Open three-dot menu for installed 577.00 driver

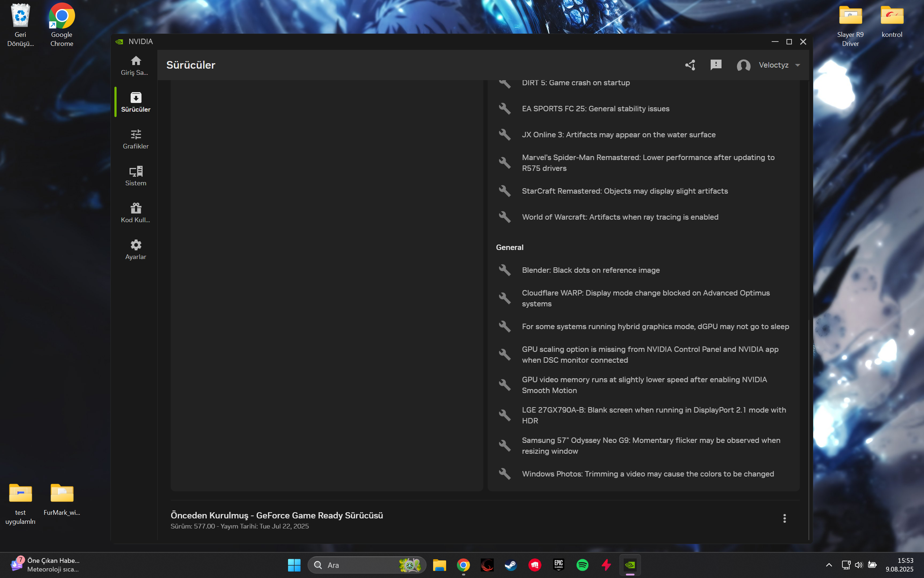pyautogui.click(x=784, y=518)
